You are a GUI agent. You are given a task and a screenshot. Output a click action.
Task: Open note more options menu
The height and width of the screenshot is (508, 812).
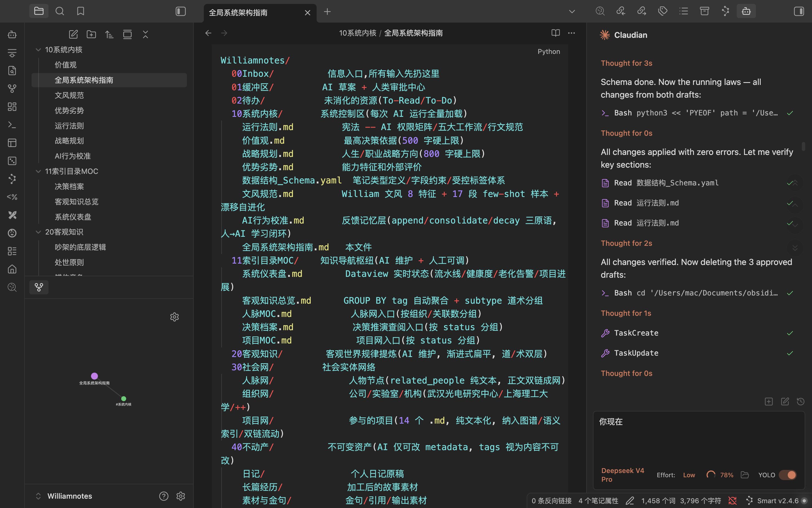tap(572, 33)
